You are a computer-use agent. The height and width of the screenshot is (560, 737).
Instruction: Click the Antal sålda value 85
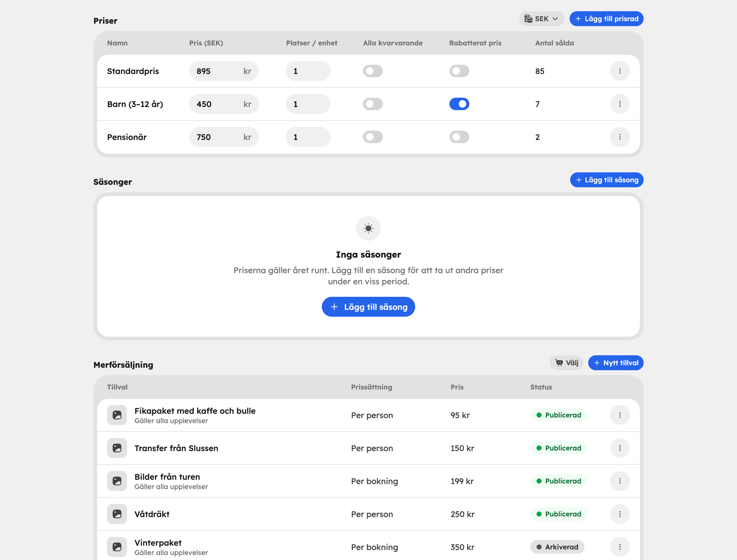[x=540, y=71]
